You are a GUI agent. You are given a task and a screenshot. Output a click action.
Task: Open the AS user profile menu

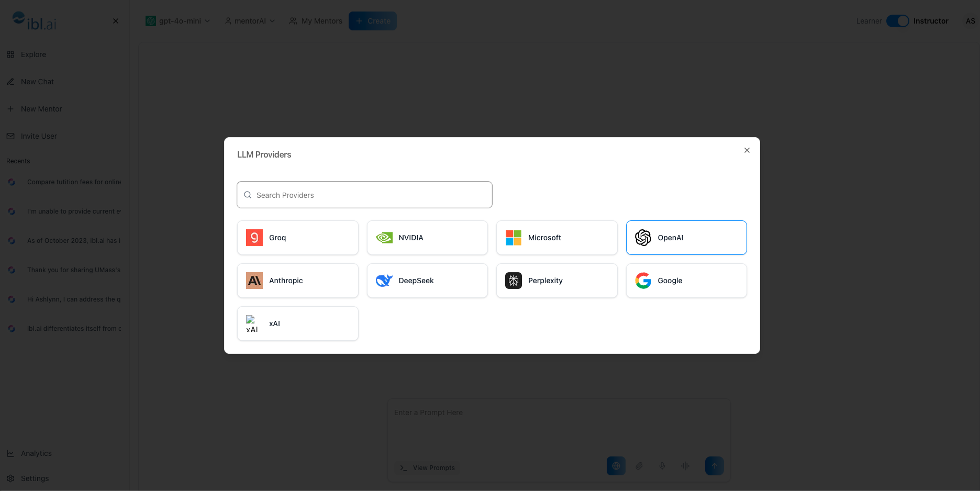970,21
